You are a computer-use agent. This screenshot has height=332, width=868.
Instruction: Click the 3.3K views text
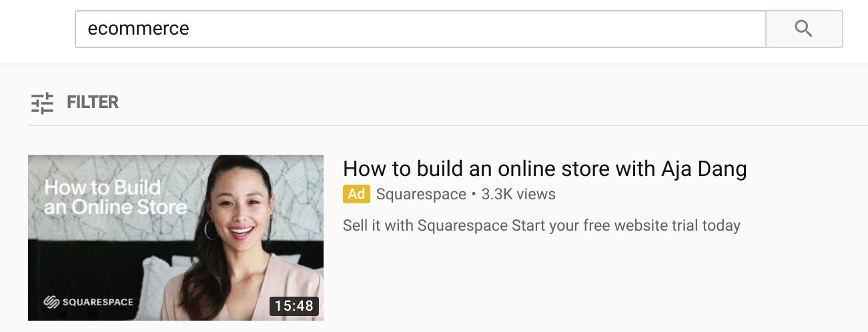pyautogui.click(x=518, y=194)
